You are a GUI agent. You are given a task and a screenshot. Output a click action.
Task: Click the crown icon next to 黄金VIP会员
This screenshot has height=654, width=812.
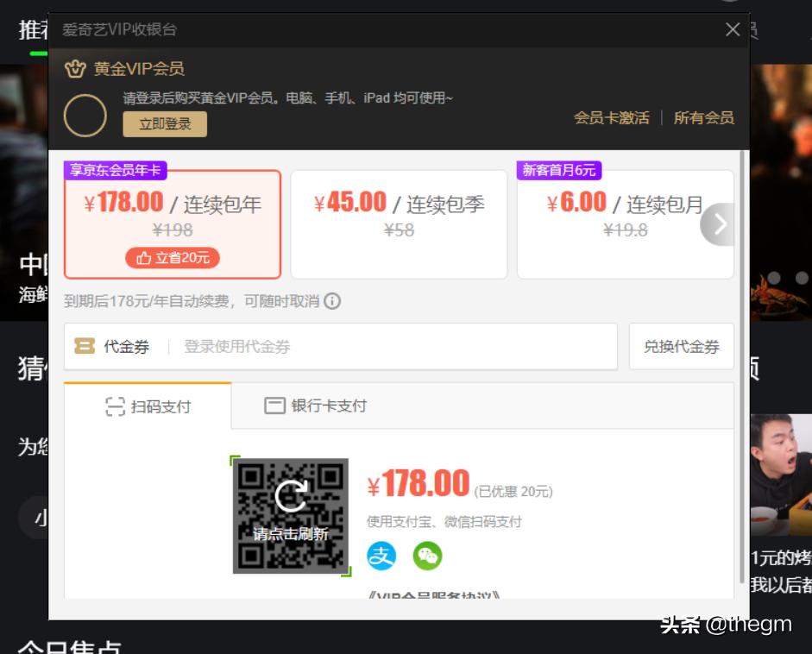tap(76, 68)
